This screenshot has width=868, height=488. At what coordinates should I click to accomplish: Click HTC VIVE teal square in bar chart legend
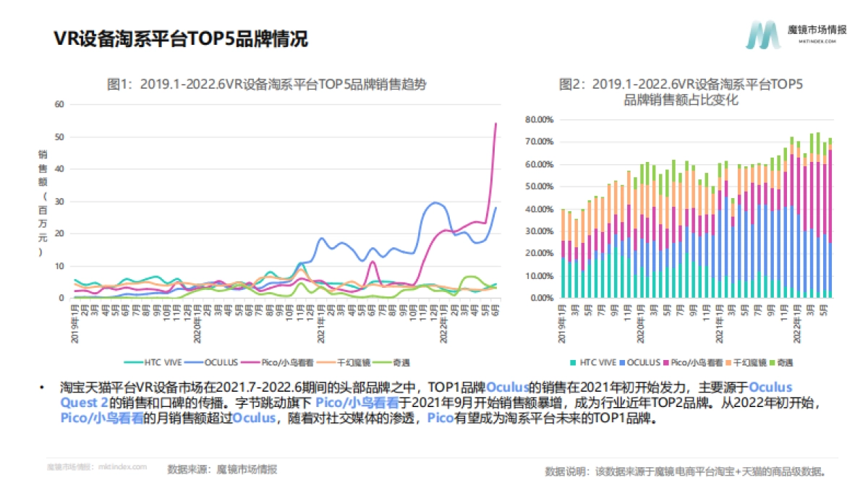point(574,361)
